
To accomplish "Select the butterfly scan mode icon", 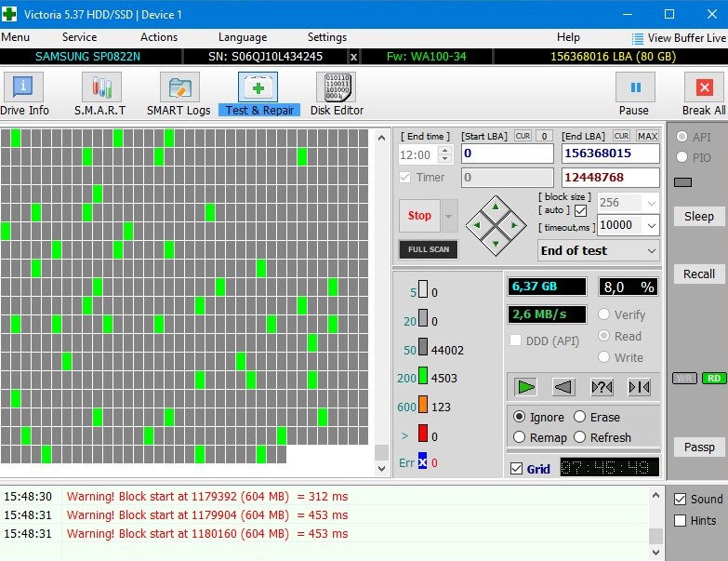I will click(x=640, y=386).
